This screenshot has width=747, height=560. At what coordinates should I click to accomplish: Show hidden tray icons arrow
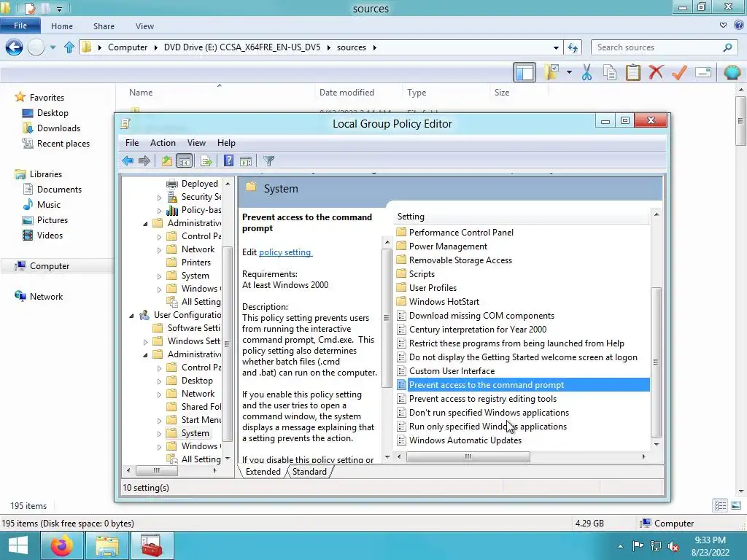click(620, 546)
